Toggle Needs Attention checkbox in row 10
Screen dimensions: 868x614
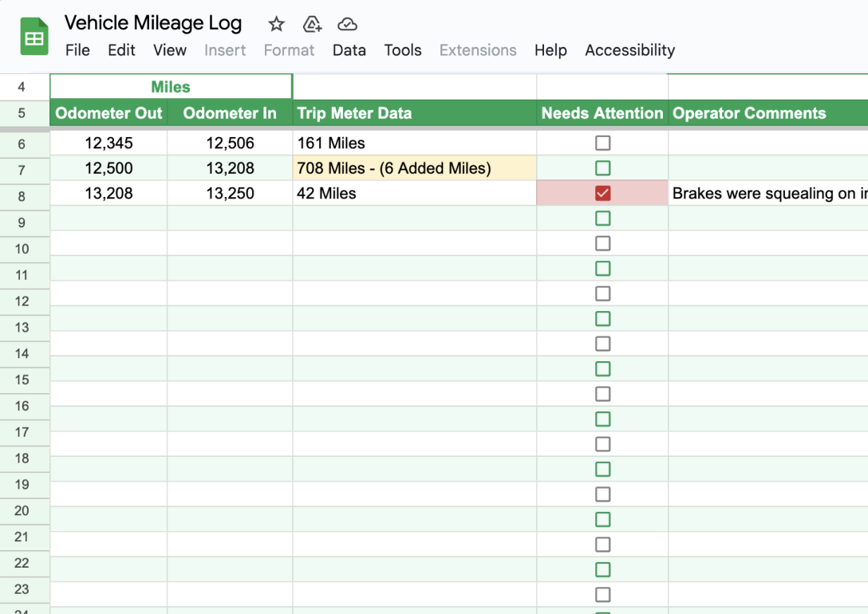603,243
